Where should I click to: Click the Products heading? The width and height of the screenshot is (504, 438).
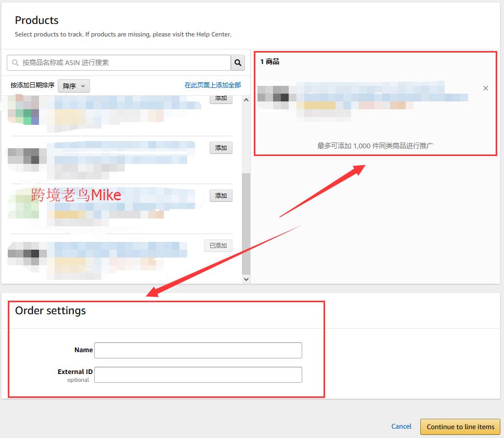[36, 20]
